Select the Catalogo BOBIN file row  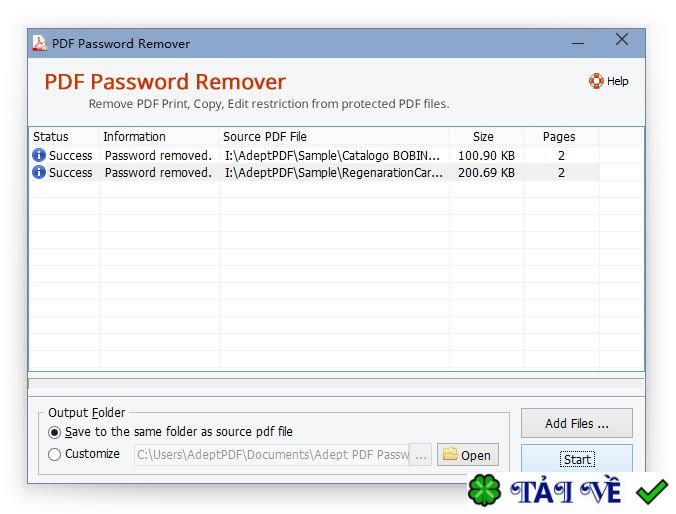332,155
